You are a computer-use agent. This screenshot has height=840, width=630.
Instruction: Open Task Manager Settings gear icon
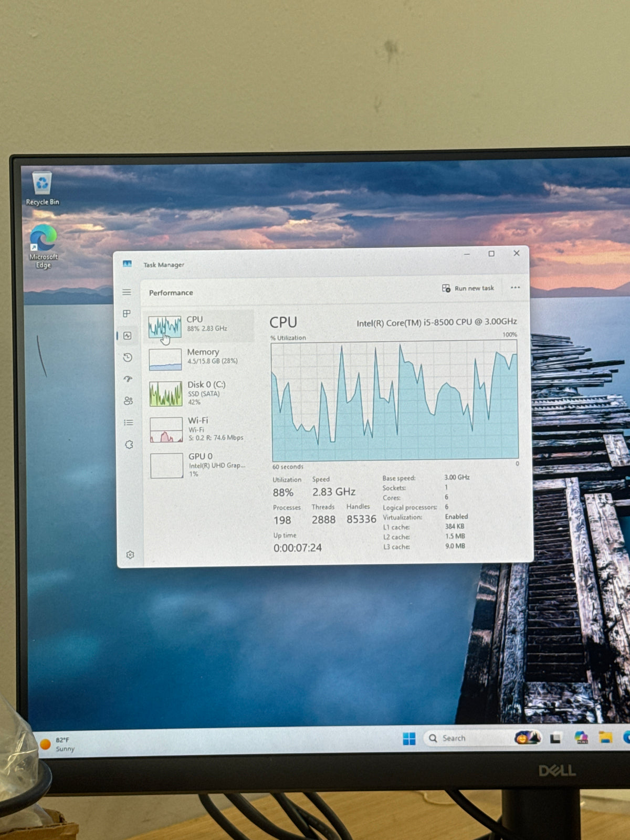point(130,555)
